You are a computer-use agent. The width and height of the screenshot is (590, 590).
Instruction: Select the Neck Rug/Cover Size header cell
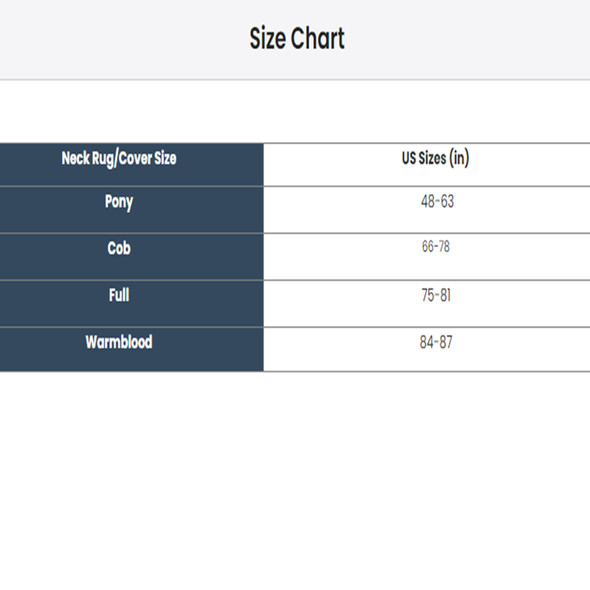click(131, 164)
